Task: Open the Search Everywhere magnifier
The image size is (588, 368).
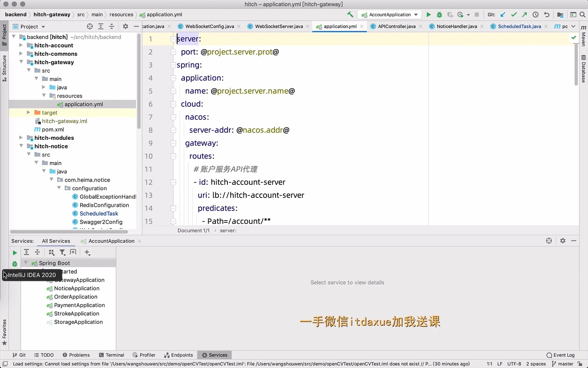Action: pyautogui.click(x=583, y=14)
